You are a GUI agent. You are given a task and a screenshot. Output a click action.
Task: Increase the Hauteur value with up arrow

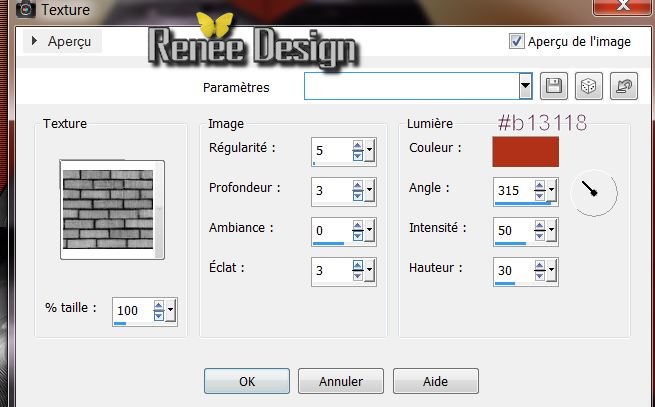(540, 266)
